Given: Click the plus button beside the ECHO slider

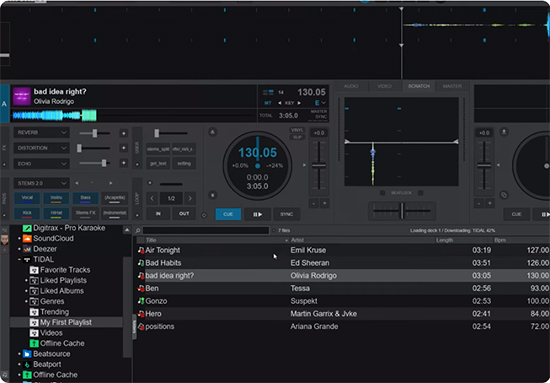Looking at the screenshot, I should coord(123,163).
